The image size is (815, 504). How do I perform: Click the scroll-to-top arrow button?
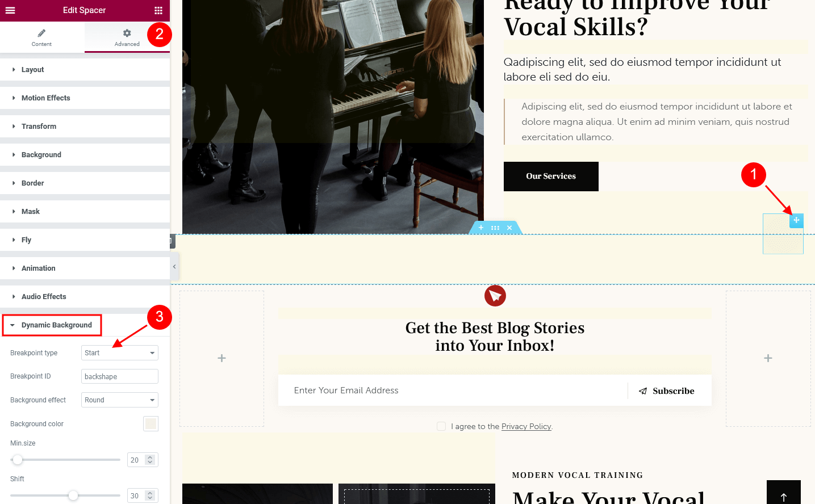click(783, 492)
